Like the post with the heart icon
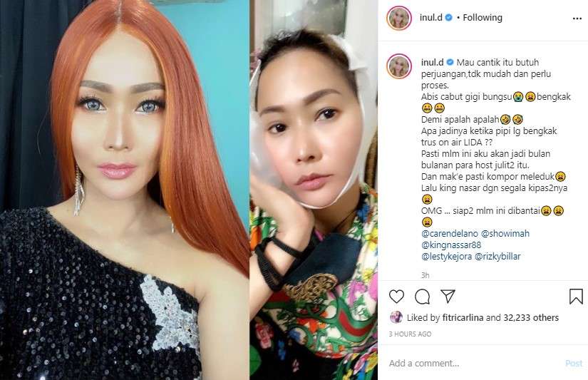This screenshot has height=380, width=588. point(396,297)
